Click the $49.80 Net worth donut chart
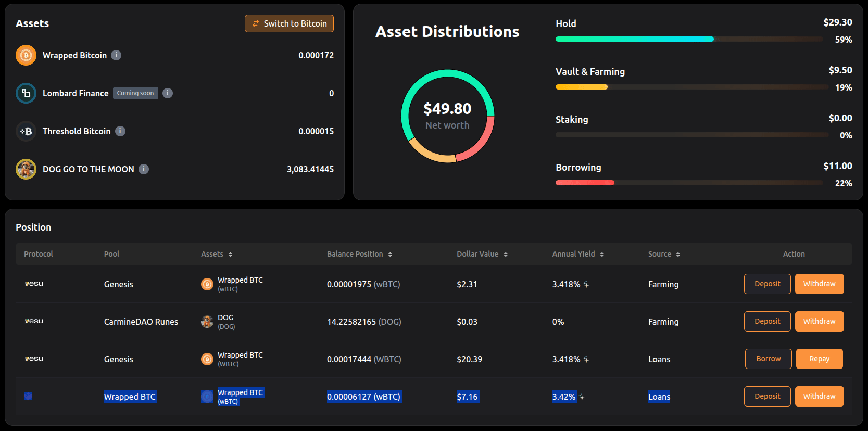868x431 pixels. (447, 116)
